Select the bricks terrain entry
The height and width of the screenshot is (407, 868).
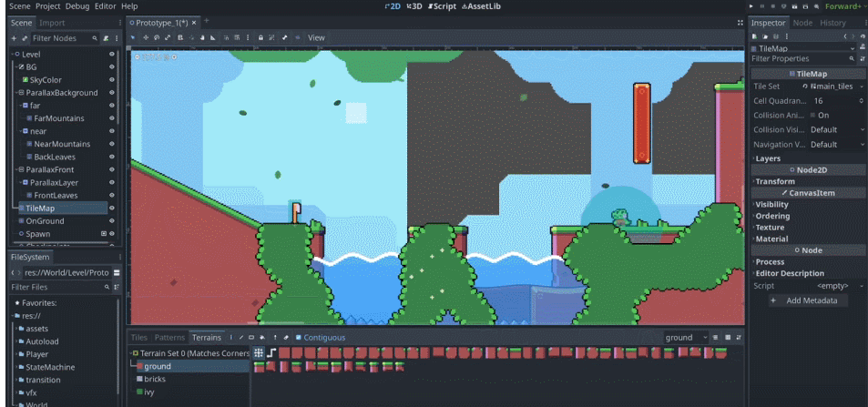155,379
